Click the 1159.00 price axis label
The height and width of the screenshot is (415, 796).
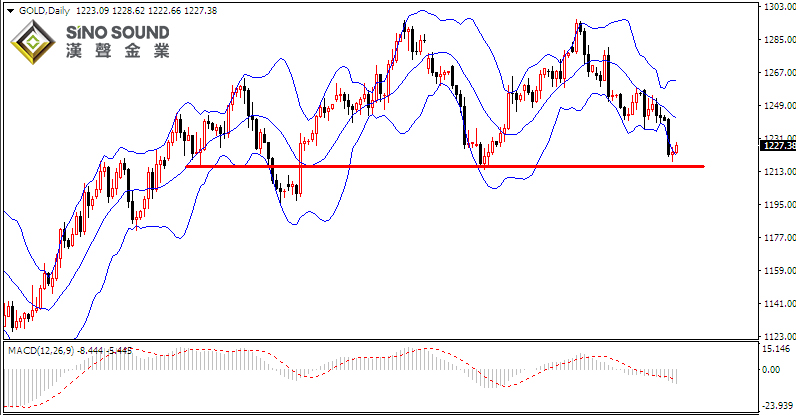[x=779, y=271]
